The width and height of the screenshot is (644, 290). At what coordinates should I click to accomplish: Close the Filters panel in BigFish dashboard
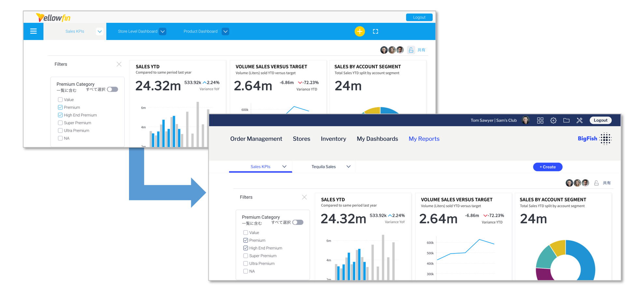pos(304,197)
